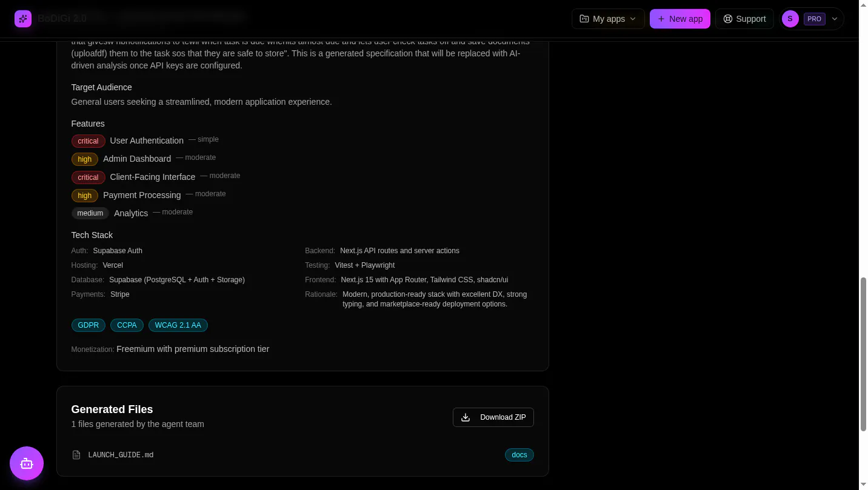Viewport: 868px width, 490px height.
Task: Open the Support page
Action: (744, 19)
